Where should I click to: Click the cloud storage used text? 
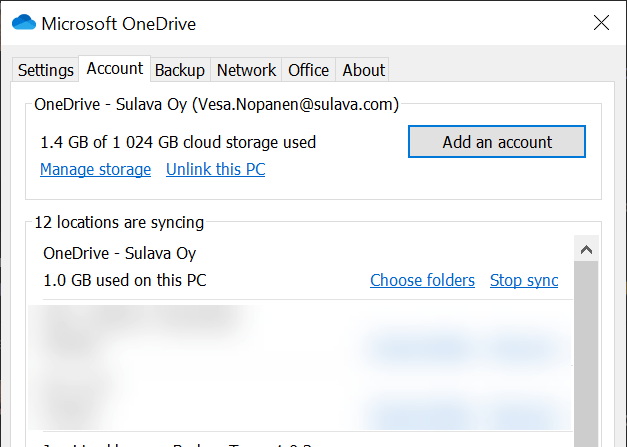click(178, 142)
